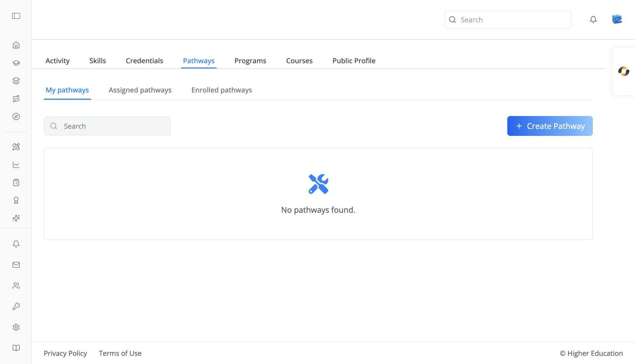Image resolution: width=635 pixels, height=364 pixels.
Task: Select the Pathways tab
Action: pyautogui.click(x=199, y=61)
